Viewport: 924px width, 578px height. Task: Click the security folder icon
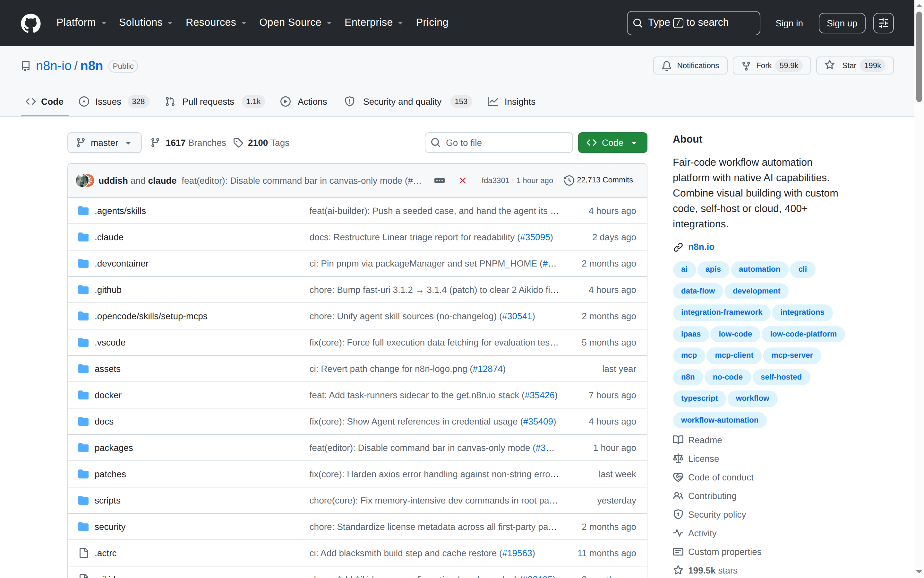pyautogui.click(x=83, y=527)
